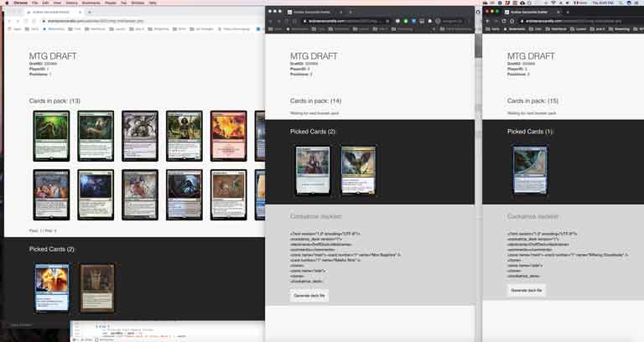The image size is (644, 342).
Task: Pick the second card in pack's bottom row
Action: (96, 195)
